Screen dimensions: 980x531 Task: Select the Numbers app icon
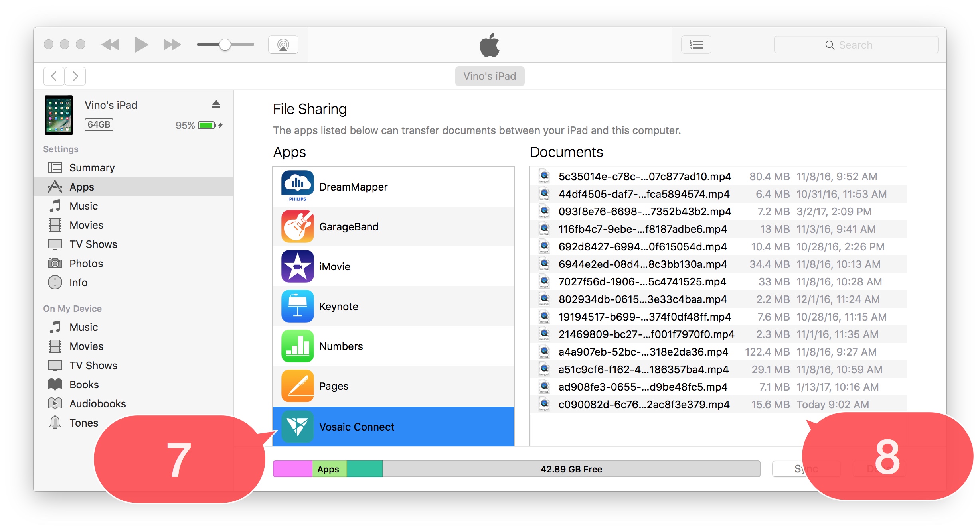point(297,346)
